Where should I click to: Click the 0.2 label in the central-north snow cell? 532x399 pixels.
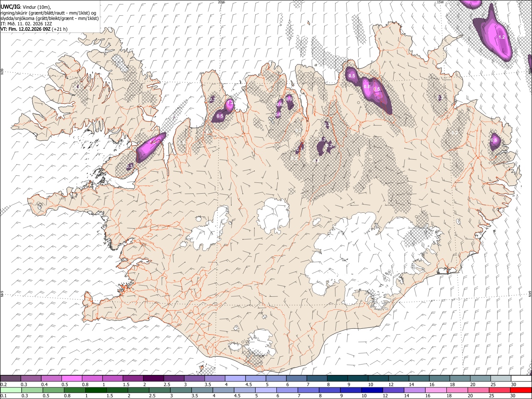tap(329, 145)
